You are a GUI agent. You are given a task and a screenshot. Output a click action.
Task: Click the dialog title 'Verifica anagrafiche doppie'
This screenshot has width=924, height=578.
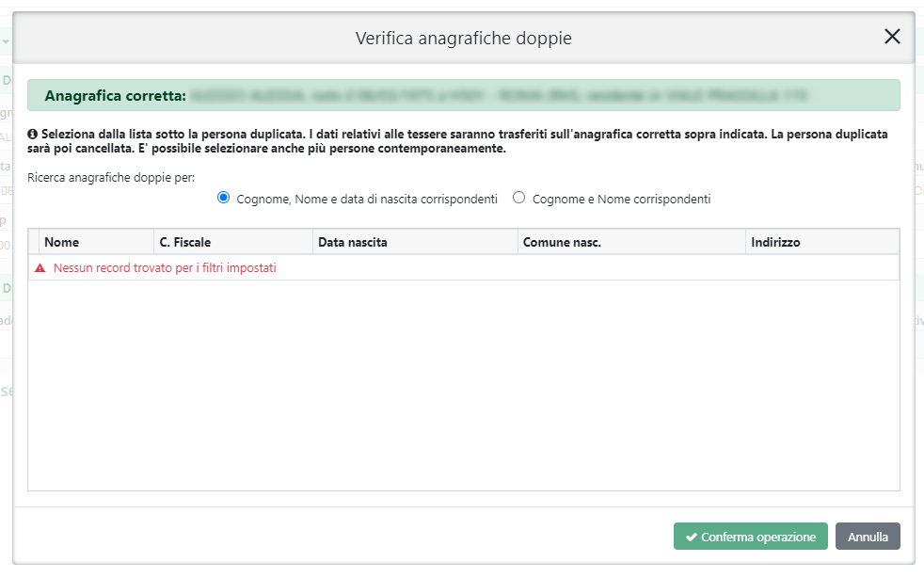click(463, 38)
